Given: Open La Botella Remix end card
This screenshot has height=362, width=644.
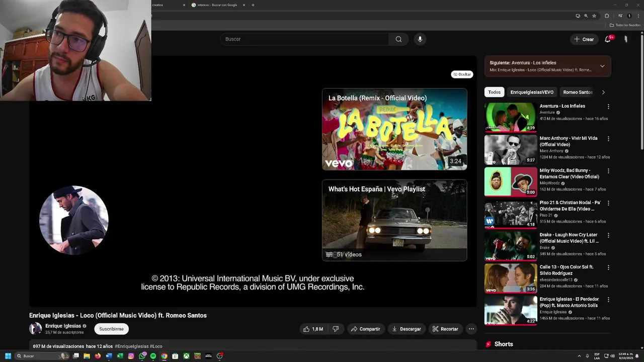Looking at the screenshot, I should pyautogui.click(x=394, y=129).
